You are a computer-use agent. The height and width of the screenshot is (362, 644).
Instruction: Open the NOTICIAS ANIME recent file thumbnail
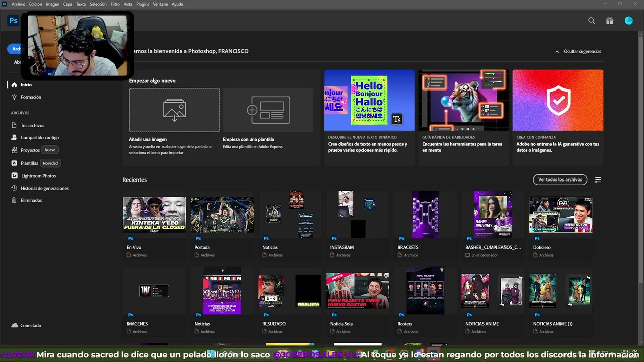(x=493, y=291)
